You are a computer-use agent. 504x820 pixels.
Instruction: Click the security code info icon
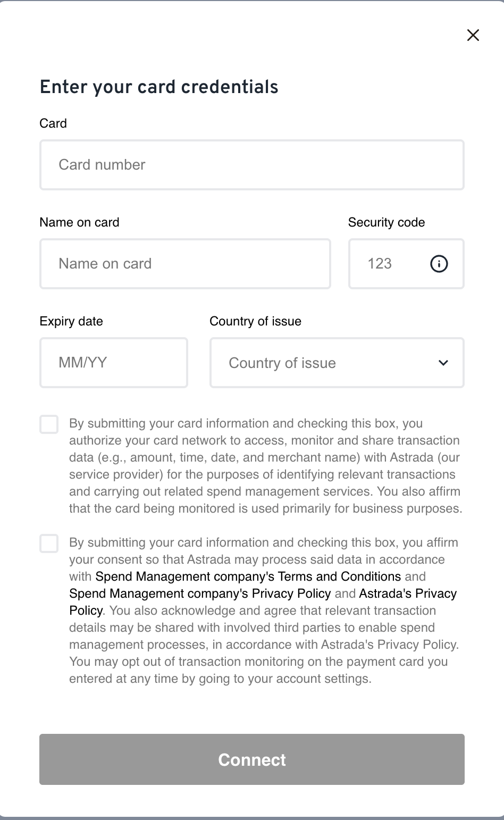[x=439, y=264]
